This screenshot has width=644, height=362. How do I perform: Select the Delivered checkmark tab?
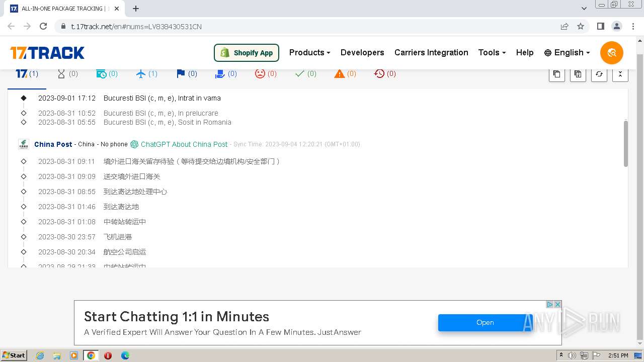click(x=305, y=74)
